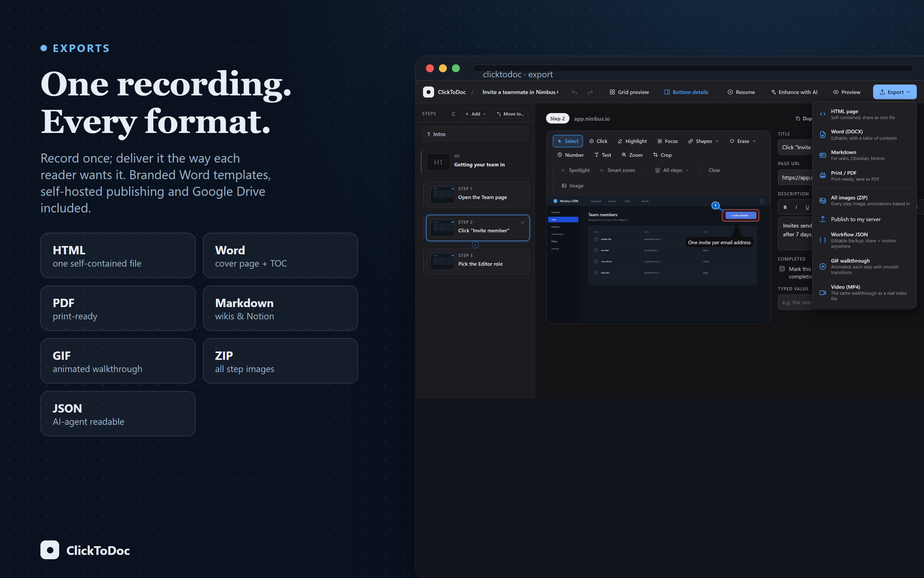Image resolution: width=924 pixels, height=578 pixels.
Task: Export GIF walkthrough
Action: point(864,267)
